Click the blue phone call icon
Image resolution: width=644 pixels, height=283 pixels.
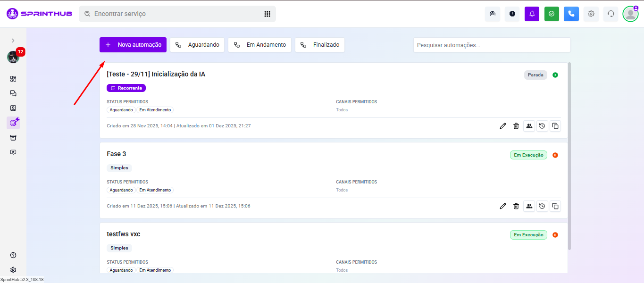click(x=571, y=14)
